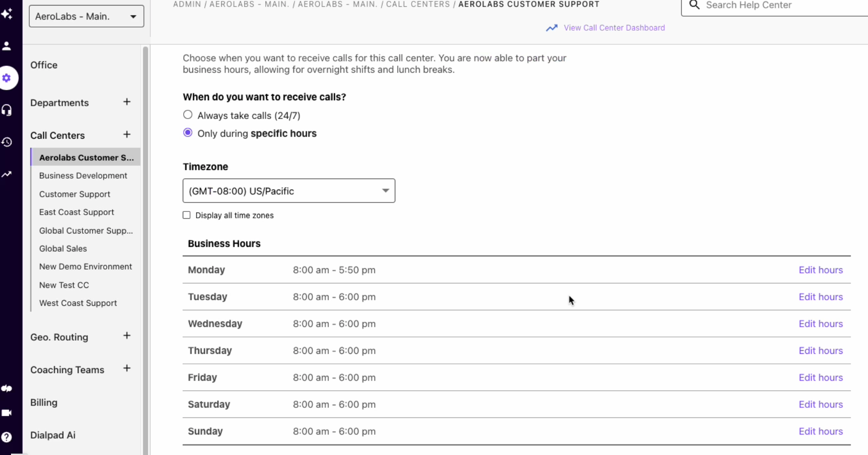Open Call Centers section in sidebar

click(58, 135)
